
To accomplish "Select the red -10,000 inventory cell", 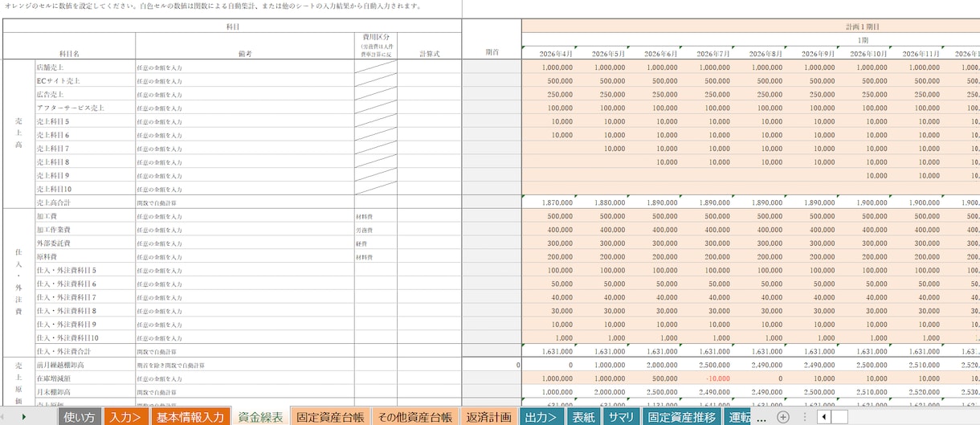I will tap(705, 378).
